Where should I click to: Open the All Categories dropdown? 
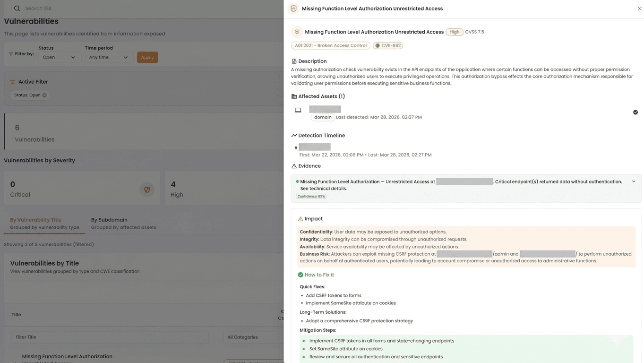click(253, 337)
